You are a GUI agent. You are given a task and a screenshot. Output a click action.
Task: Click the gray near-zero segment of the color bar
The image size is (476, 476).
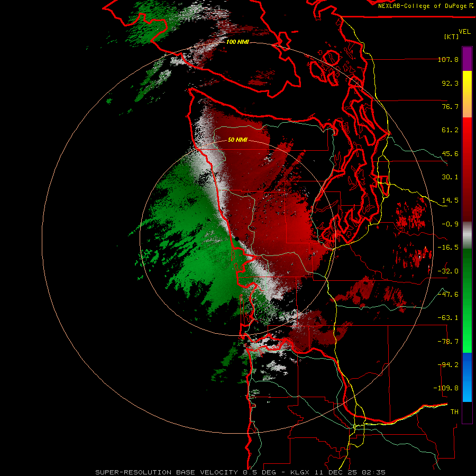pyautogui.click(x=467, y=235)
